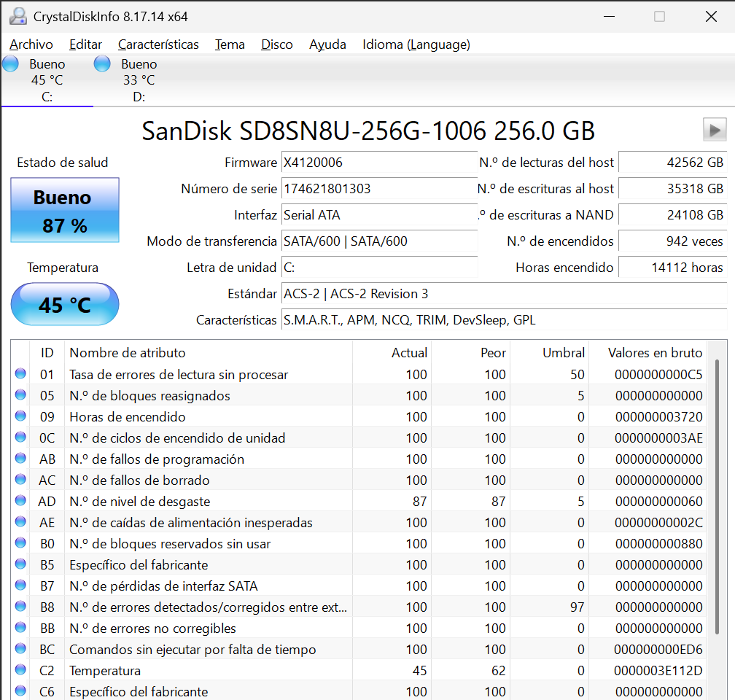The image size is (735, 700).
Task: Open the Disco menu
Action: 277,44
